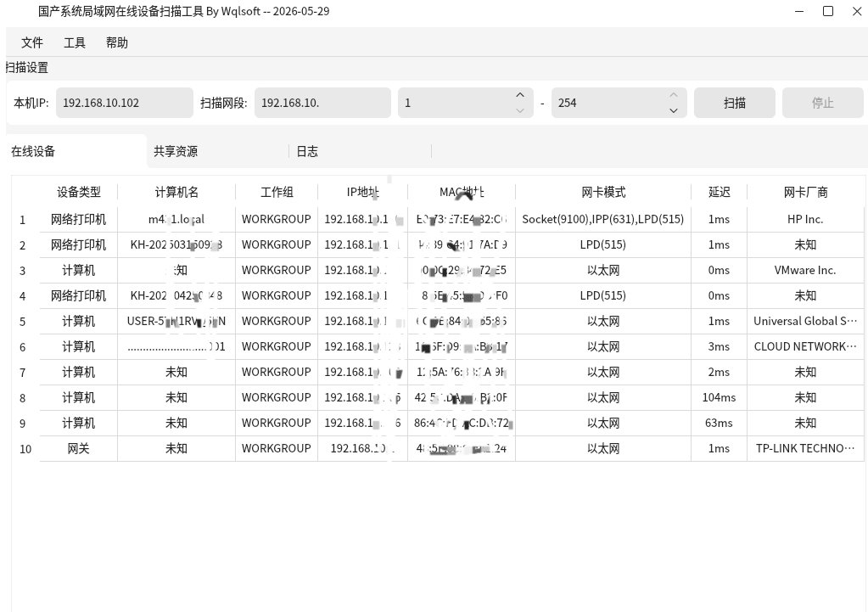This screenshot has height=612, width=868.
Task: Open the 帮助 menu
Action: (x=117, y=42)
